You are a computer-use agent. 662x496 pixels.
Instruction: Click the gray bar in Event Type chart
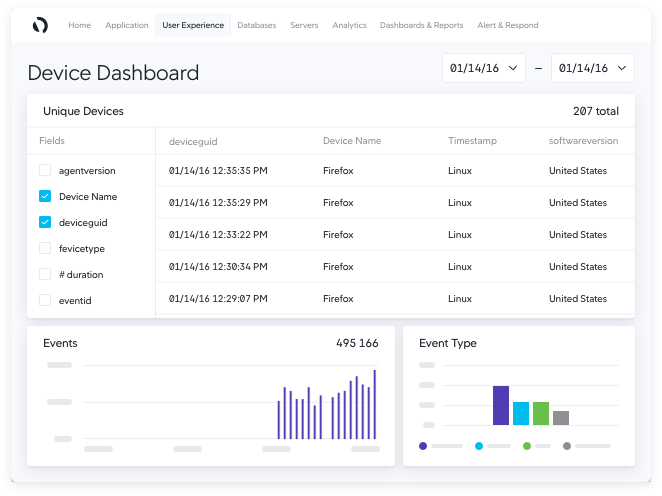pyautogui.click(x=561, y=418)
